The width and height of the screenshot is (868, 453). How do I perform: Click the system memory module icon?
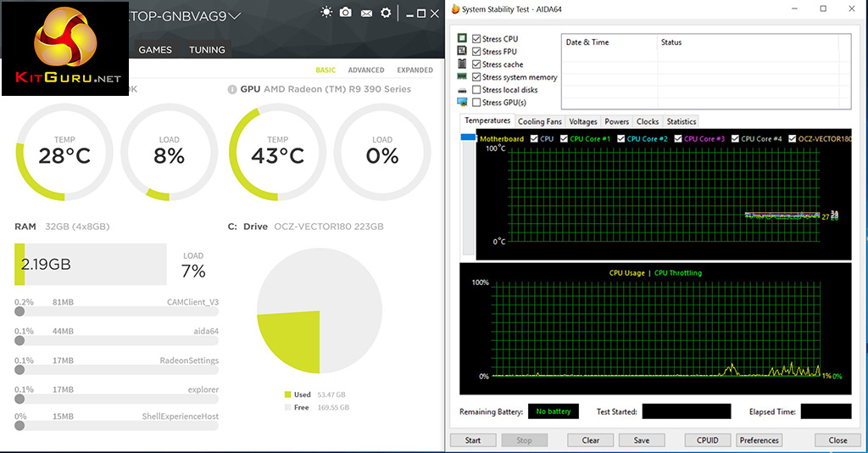(462, 76)
